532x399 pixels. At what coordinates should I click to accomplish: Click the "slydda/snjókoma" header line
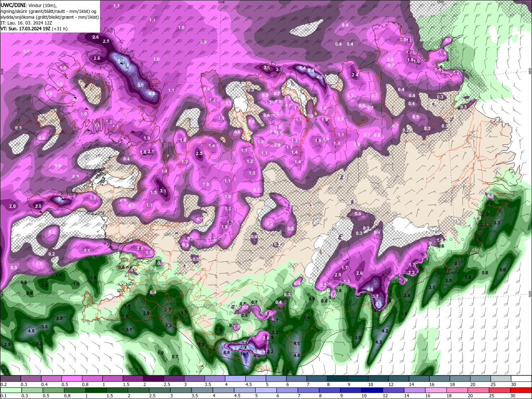click(49, 17)
